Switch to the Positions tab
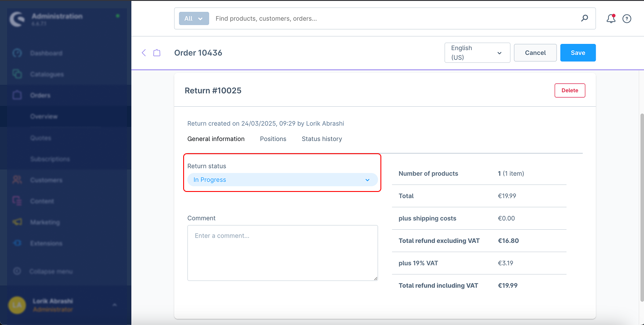644x325 pixels. tap(273, 139)
